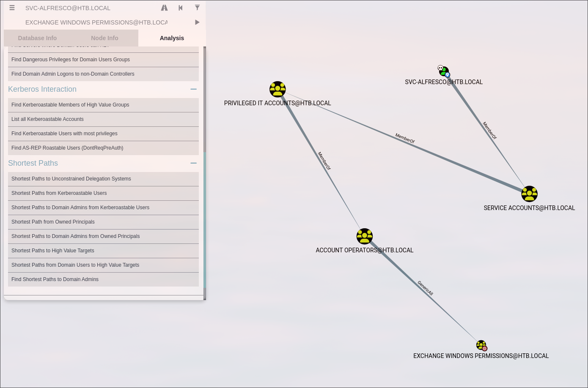Click the play button to start pathfinding

point(197,22)
